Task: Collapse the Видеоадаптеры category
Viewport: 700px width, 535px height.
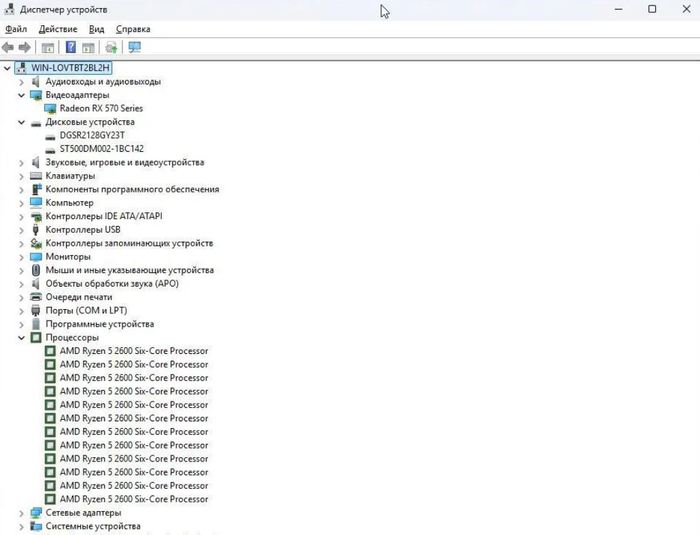Action: pos(21,95)
